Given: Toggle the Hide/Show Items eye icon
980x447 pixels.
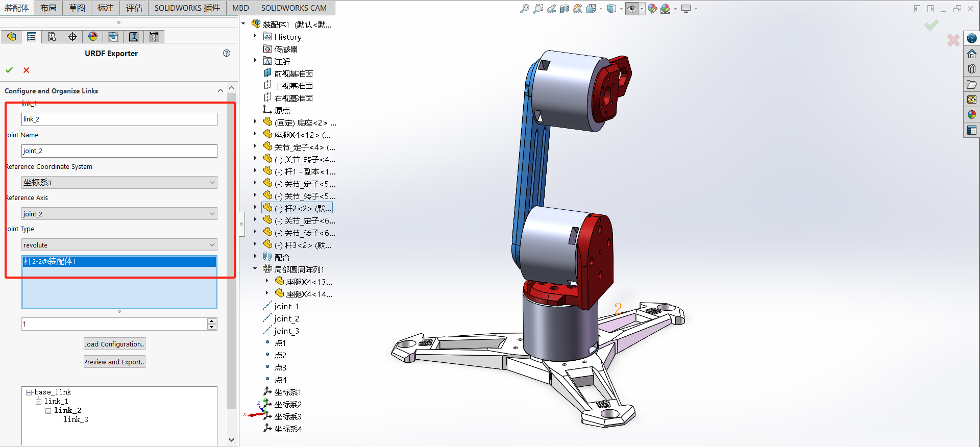Looking at the screenshot, I should [632, 9].
